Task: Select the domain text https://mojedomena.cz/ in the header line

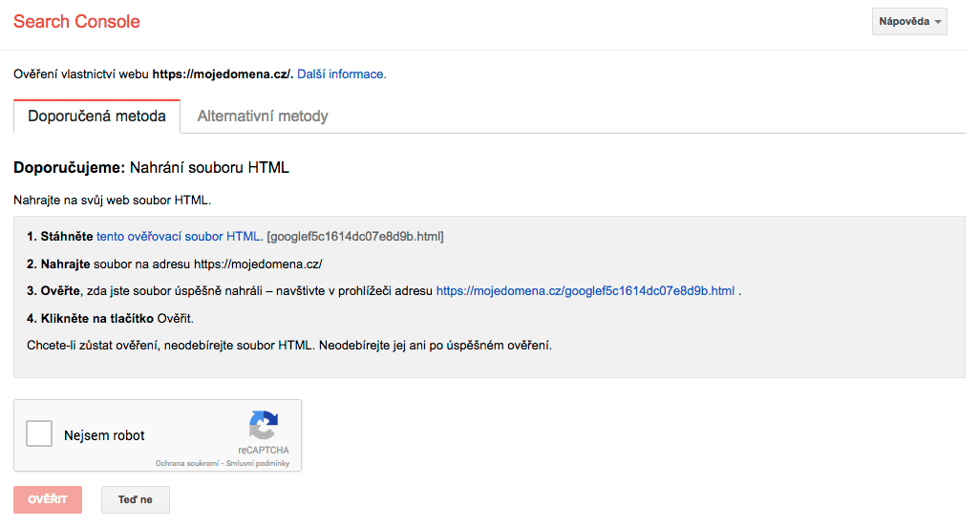Action: (x=223, y=74)
